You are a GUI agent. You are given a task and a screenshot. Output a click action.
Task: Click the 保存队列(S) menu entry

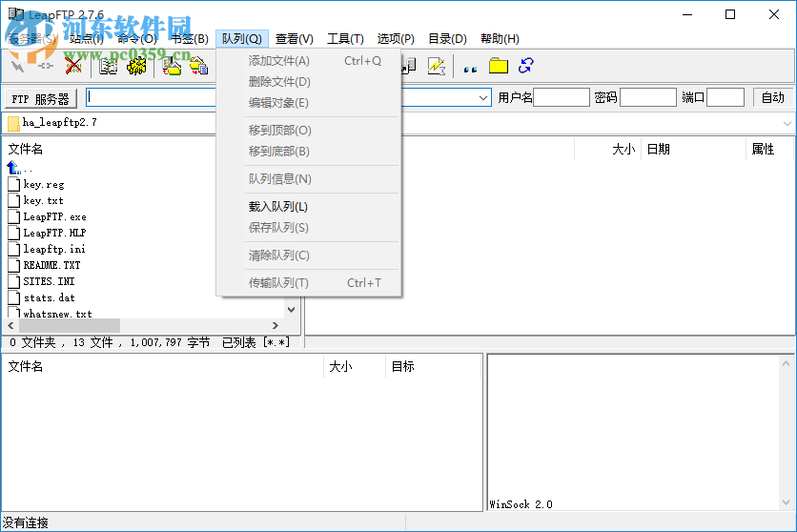point(309,228)
